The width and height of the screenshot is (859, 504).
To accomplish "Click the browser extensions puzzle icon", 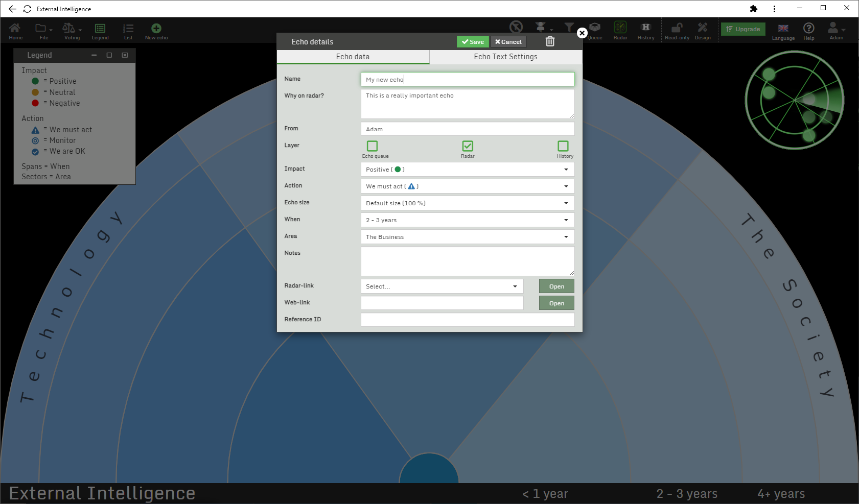I will click(754, 9).
